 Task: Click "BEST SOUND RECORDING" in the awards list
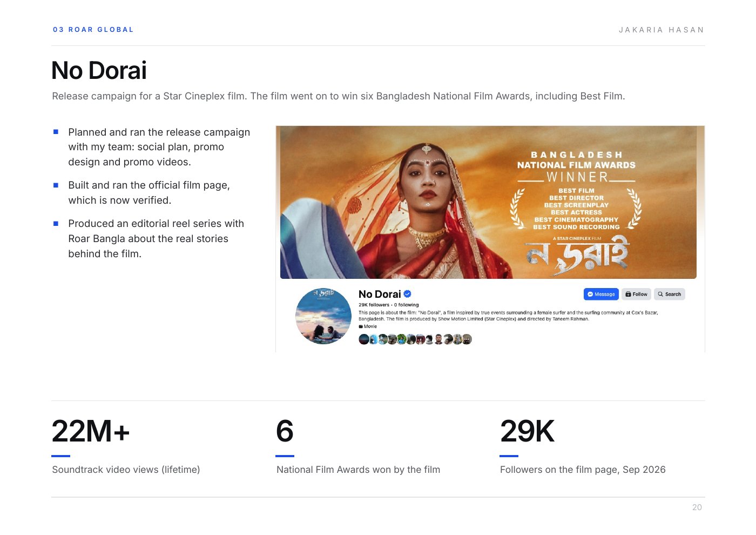576,227
